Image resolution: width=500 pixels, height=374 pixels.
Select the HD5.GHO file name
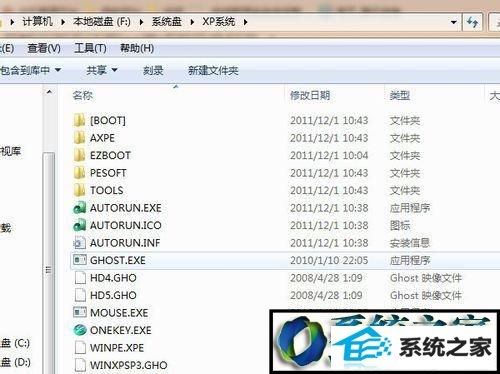click(x=113, y=295)
